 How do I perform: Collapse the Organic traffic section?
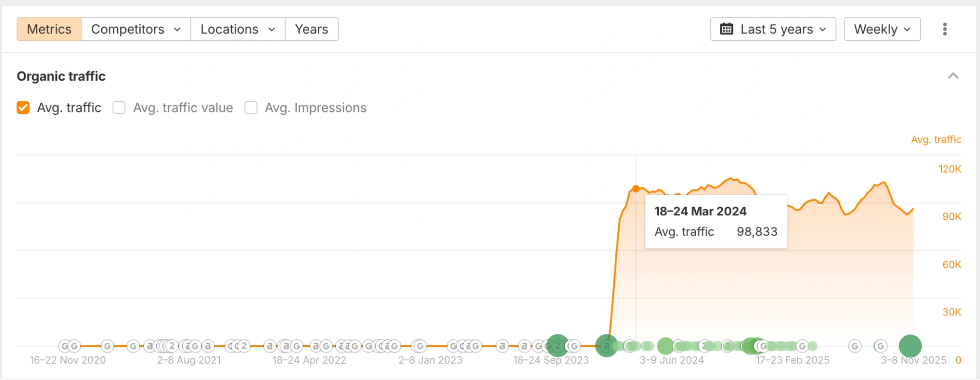click(x=953, y=76)
